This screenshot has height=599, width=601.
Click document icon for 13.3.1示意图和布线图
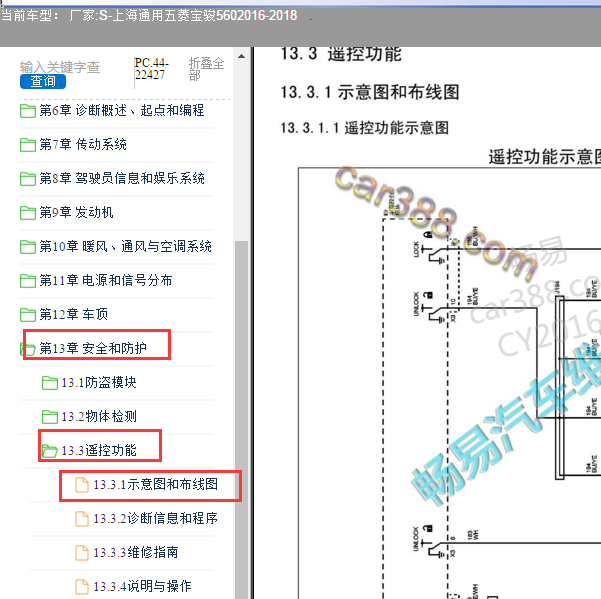click(82, 485)
